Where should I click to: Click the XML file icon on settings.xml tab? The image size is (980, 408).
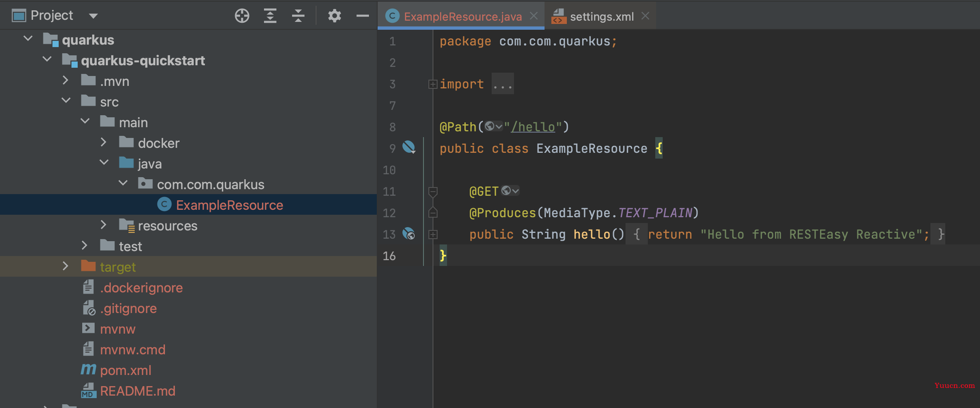[x=559, y=17]
